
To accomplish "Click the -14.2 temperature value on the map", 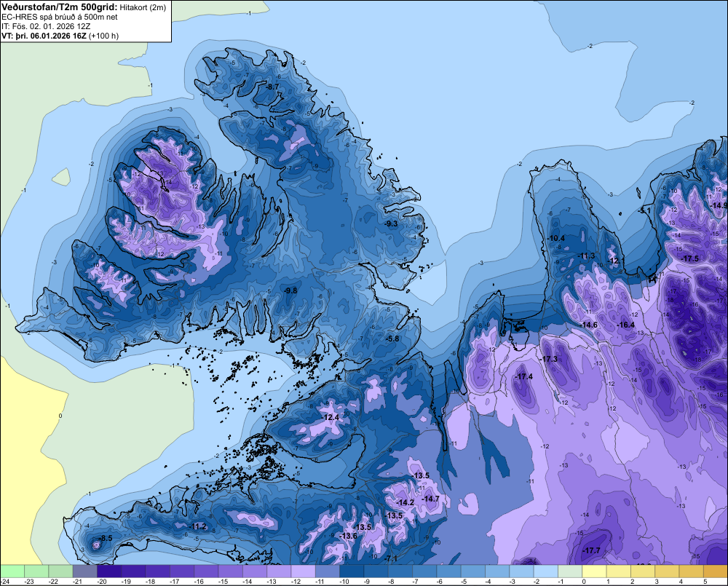I will click(405, 503).
